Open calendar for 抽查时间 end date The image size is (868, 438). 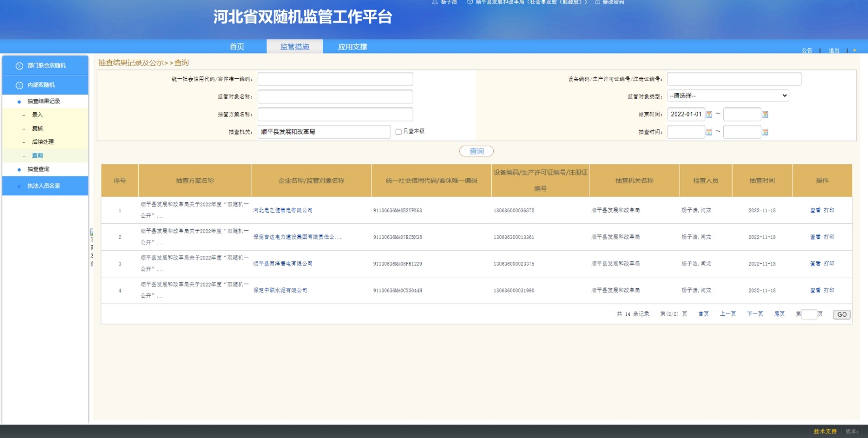coord(765,132)
